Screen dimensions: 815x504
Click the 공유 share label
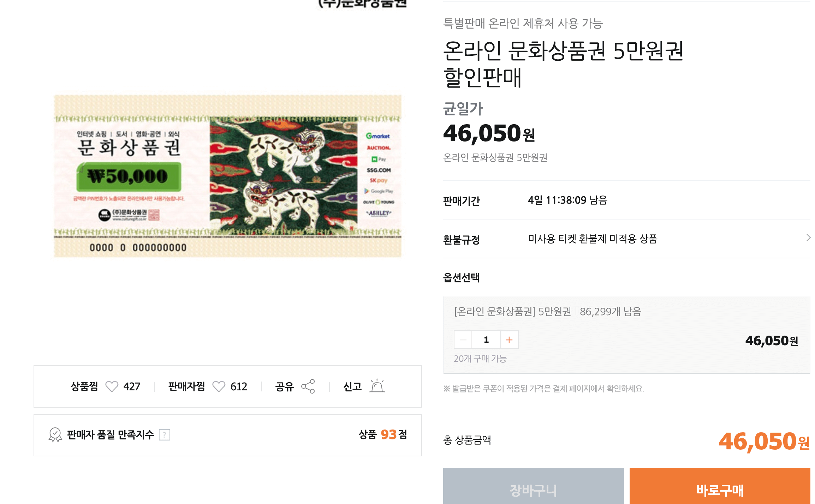point(284,386)
